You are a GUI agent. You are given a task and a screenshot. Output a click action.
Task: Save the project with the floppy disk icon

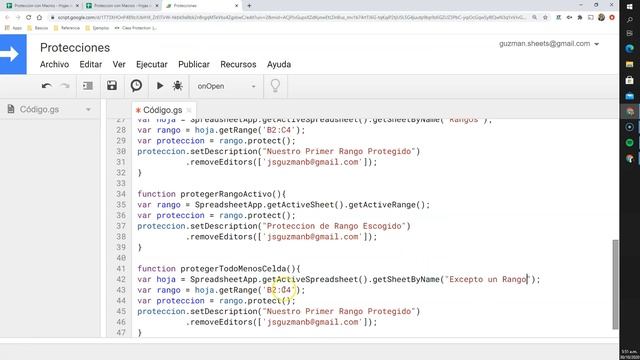pyautogui.click(x=112, y=85)
